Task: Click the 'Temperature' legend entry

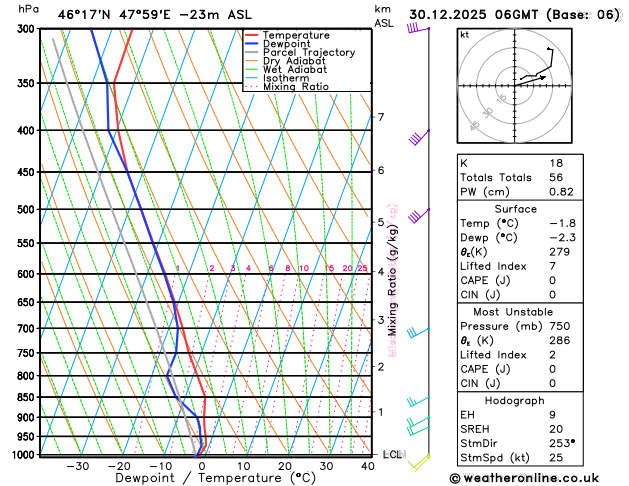Action: pos(296,35)
